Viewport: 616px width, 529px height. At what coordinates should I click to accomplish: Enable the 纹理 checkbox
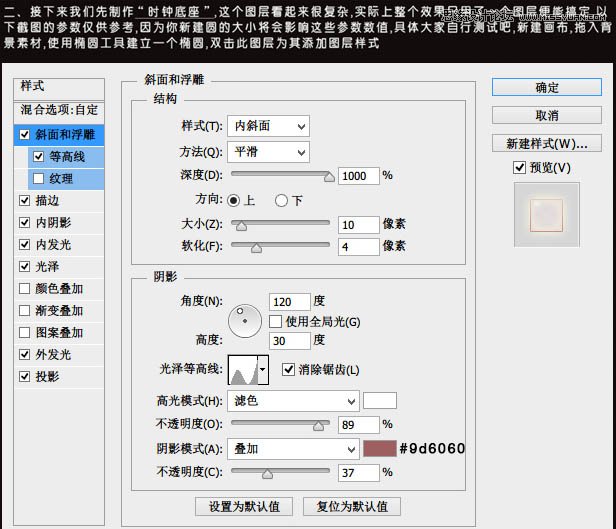(38, 179)
